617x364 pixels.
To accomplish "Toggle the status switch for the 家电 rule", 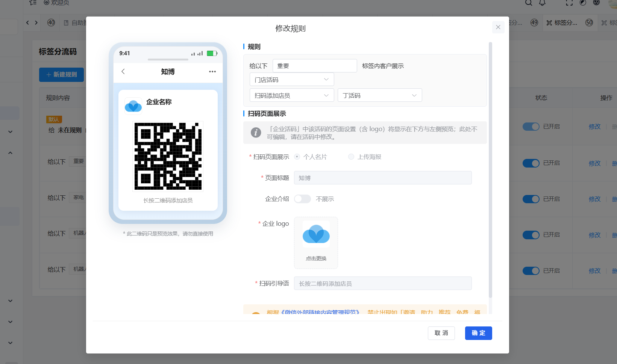I will tap(531, 199).
